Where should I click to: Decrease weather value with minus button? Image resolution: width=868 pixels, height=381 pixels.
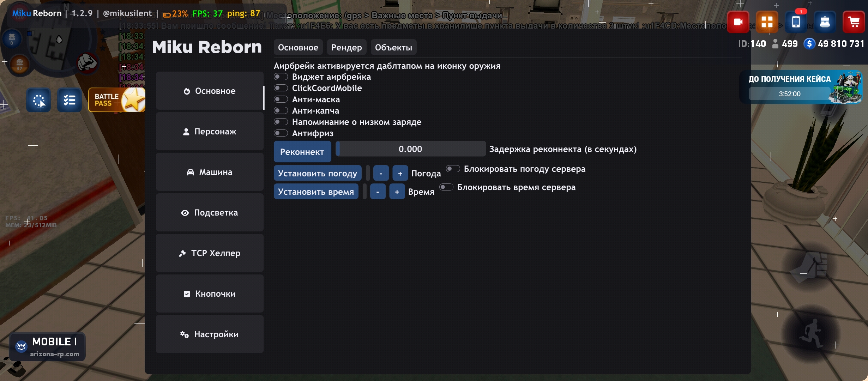(x=381, y=173)
